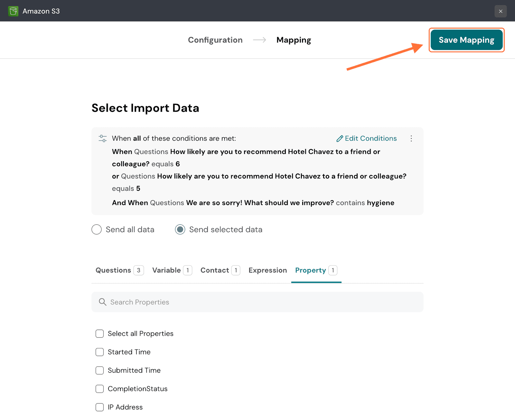Select the Mapping step
The image size is (515, 420).
tap(294, 40)
